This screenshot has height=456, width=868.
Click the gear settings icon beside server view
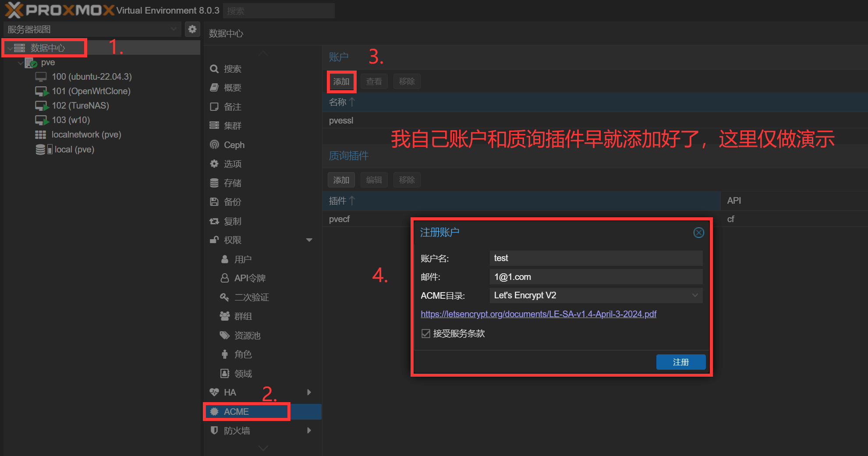(x=192, y=29)
